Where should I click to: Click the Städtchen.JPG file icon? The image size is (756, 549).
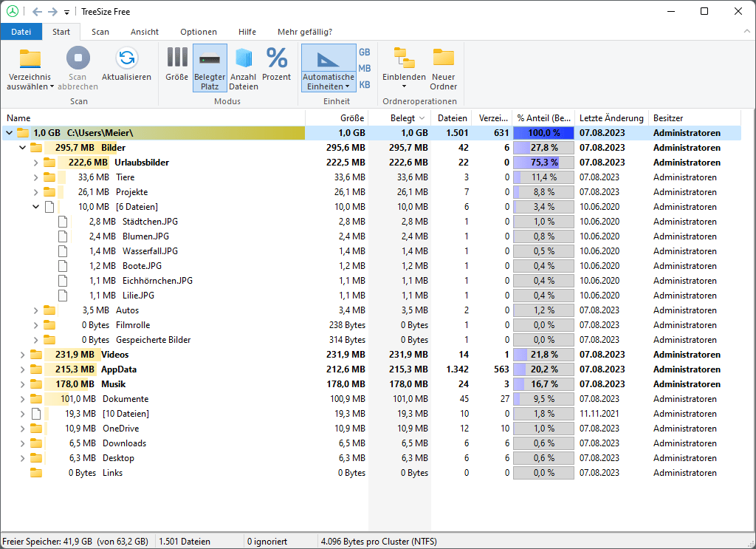(x=63, y=222)
